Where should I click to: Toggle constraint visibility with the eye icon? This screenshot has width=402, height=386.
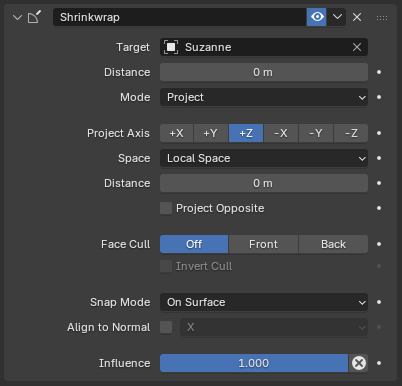(x=317, y=17)
